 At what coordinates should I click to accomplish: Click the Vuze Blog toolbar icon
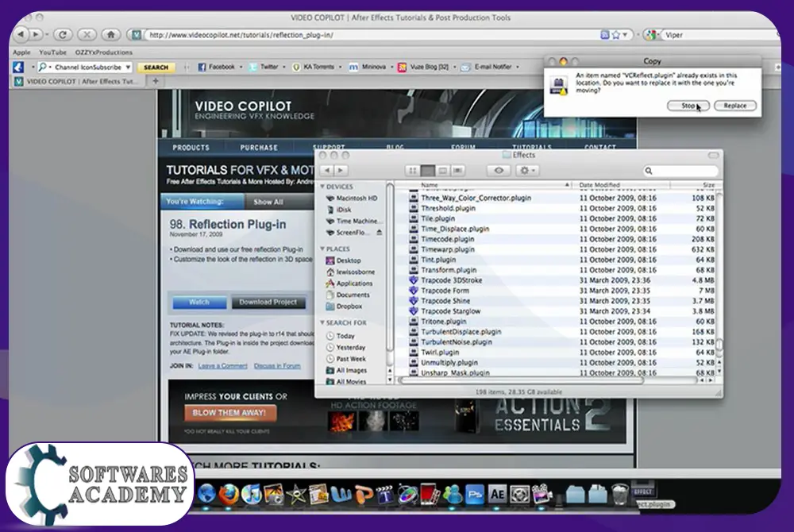tap(402, 67)
